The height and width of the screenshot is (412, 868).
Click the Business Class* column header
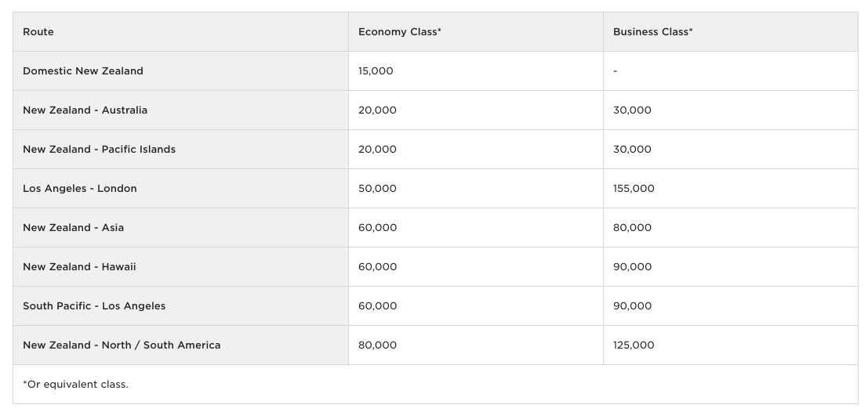652,32
